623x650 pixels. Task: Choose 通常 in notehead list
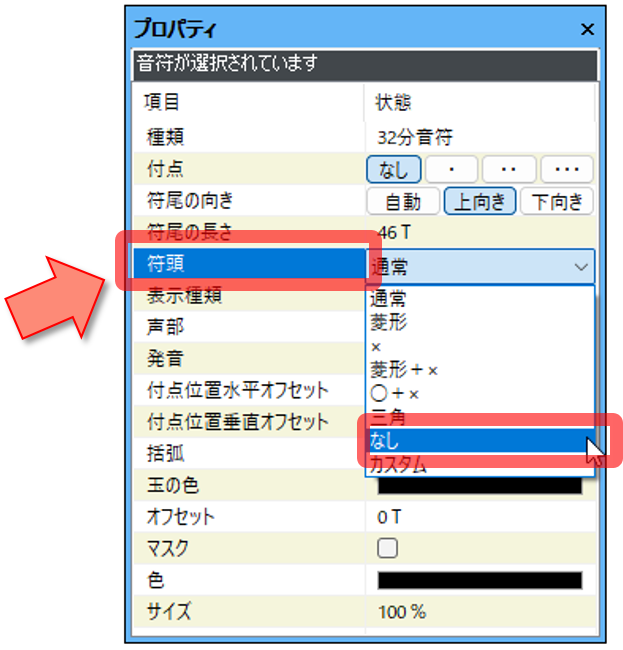pos(389,299)
